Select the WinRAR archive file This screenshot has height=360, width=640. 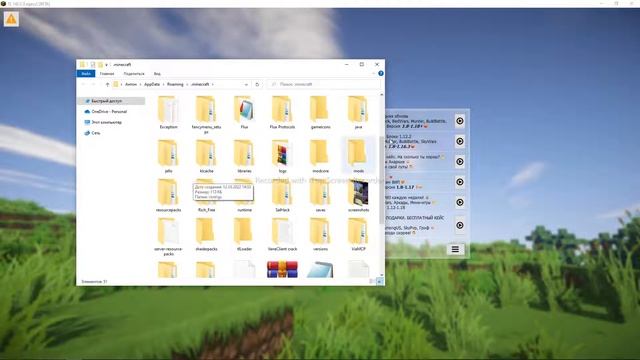pos(282,270)
